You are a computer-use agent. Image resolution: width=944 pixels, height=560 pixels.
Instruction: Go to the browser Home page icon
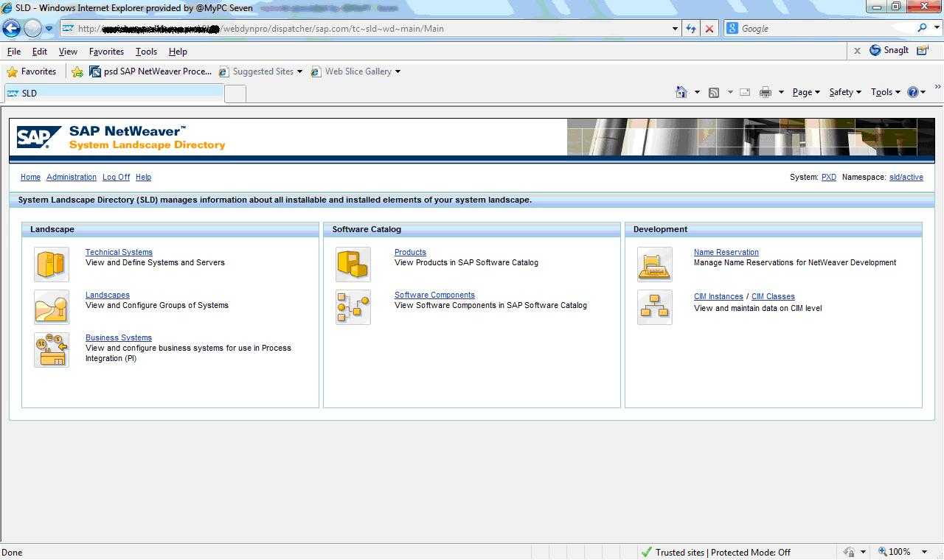click(x=681, y=92)
